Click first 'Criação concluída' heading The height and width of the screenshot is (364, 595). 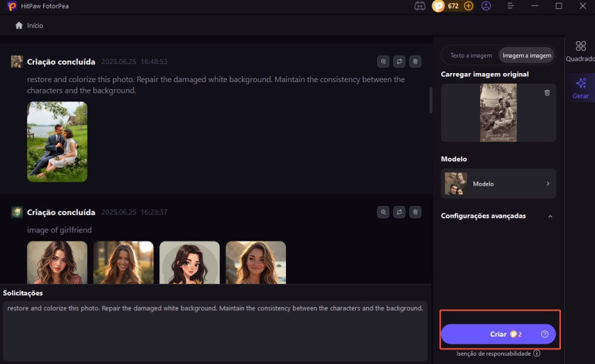point(61,62)
